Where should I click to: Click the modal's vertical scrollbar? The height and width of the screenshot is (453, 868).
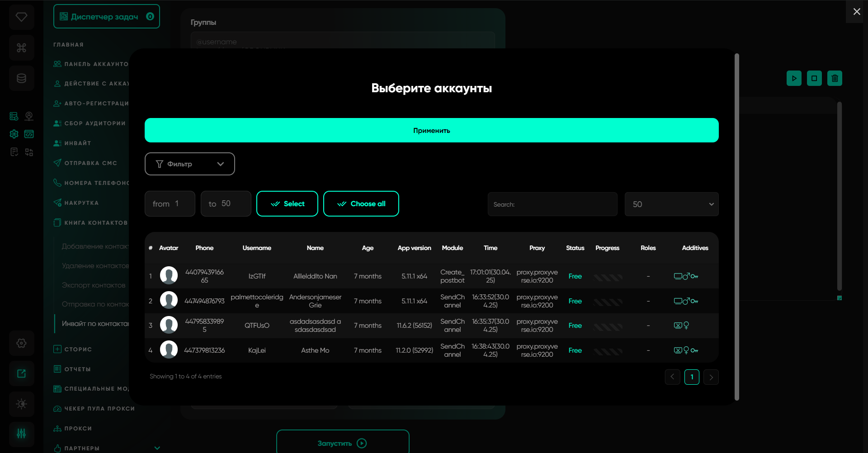tap(736, 226)
